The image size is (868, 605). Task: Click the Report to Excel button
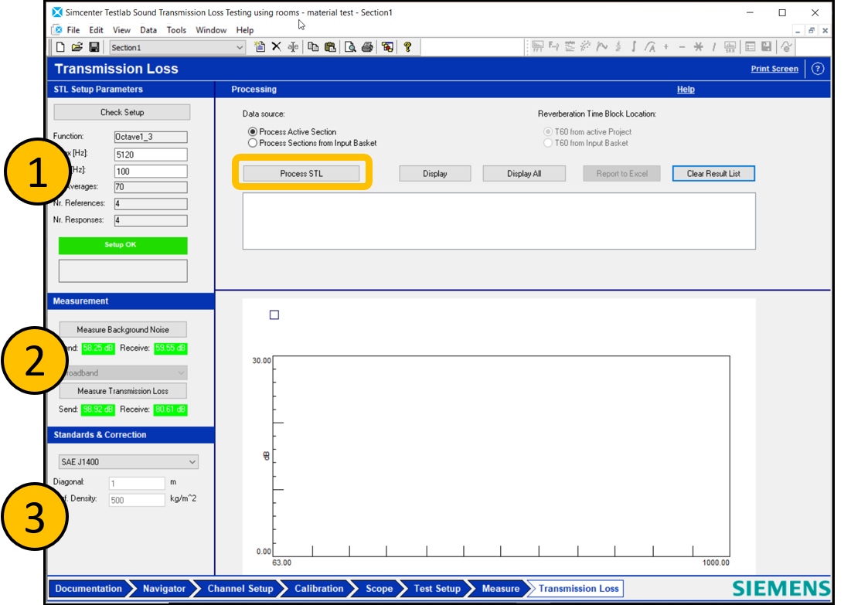pos(621,173)
